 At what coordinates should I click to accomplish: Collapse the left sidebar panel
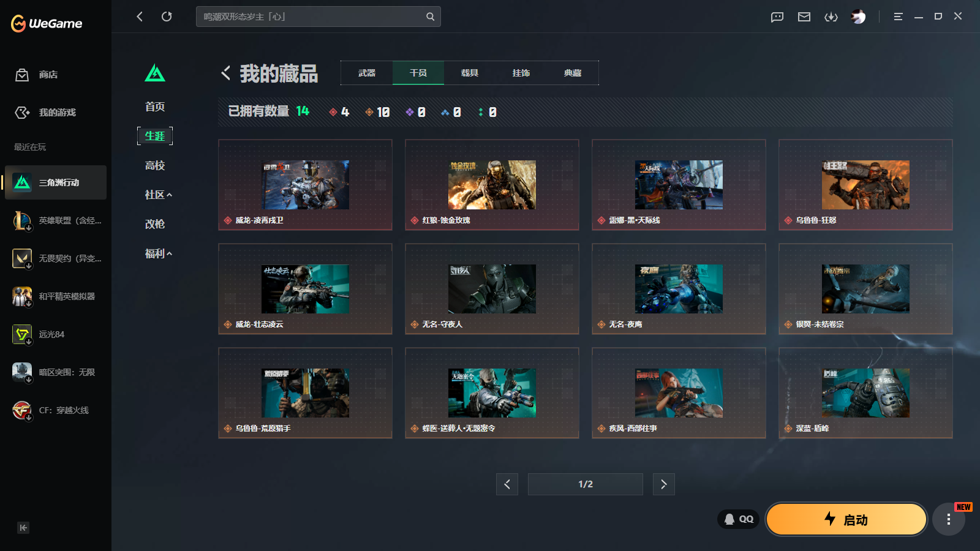pyautogui.click(x=23, y=528)
